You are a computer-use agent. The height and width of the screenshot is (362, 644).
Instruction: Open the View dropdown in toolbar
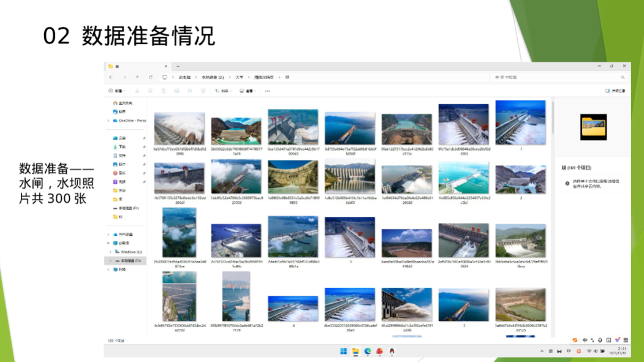point(247,91)
